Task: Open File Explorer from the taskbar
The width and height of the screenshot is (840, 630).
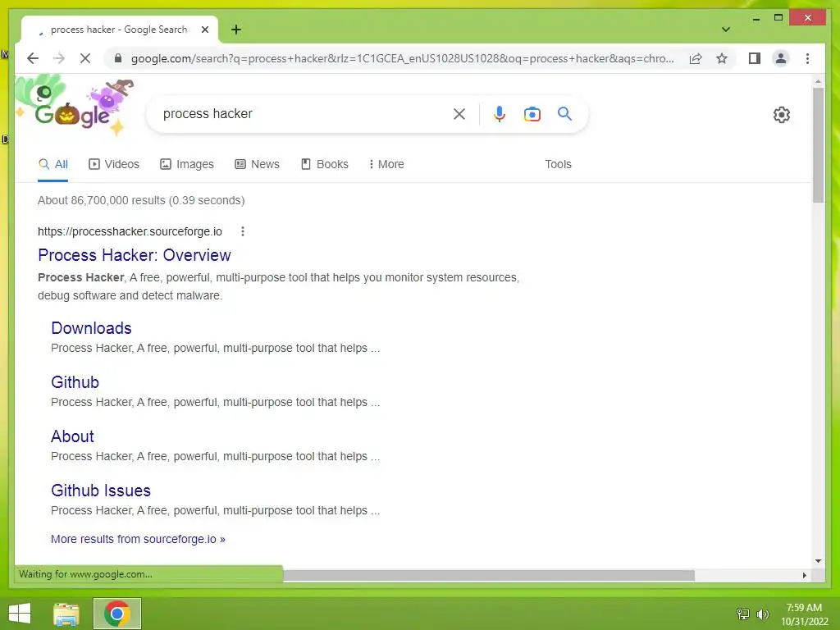Action: (66, 614)
